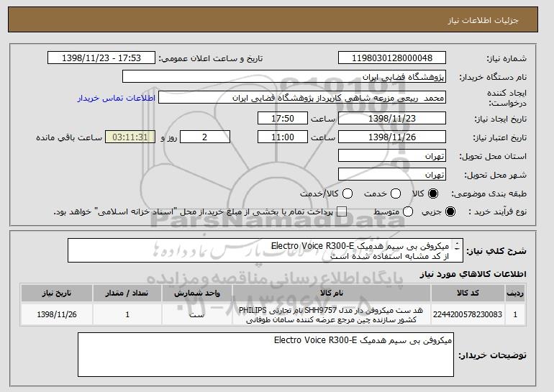Click the واحد شمارش column header
The image size is (554, 392).
tap(197, 293)
